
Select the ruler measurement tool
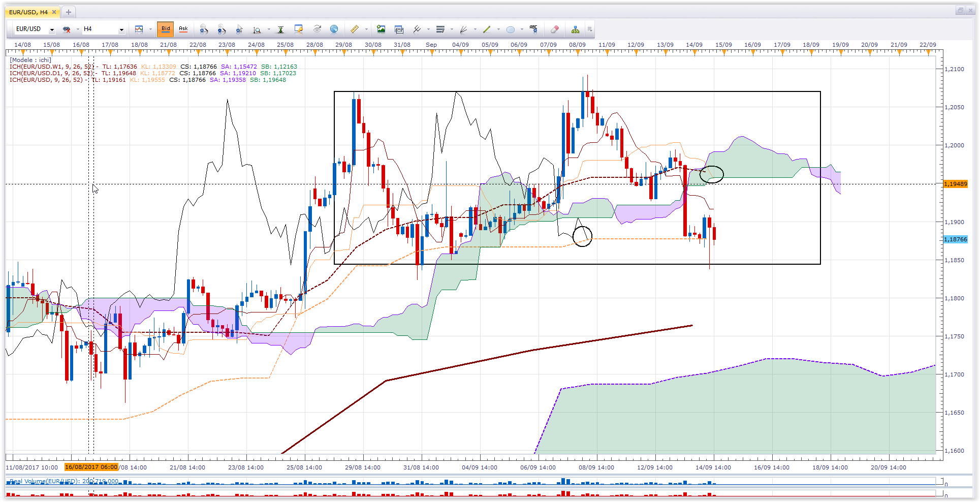(x=354, y=29)
